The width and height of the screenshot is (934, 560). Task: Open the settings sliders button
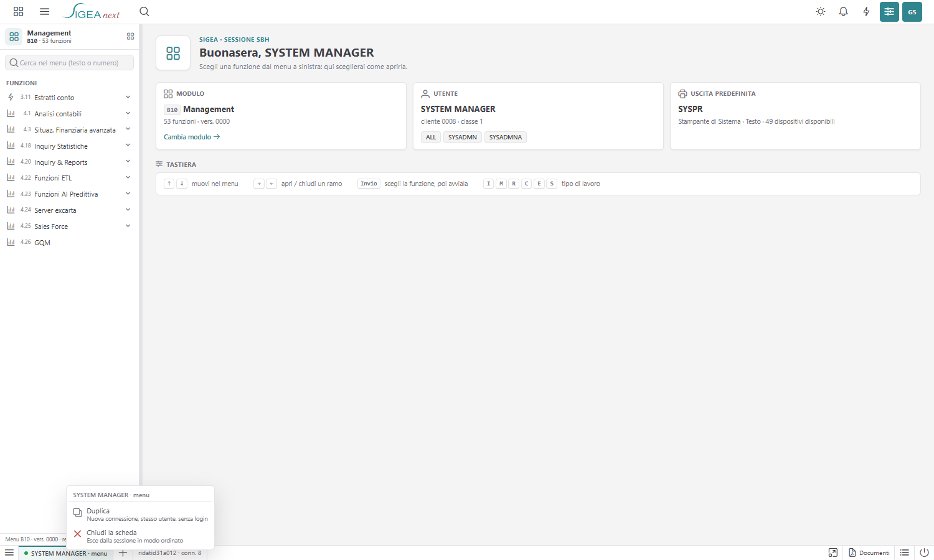pyautogui.click(x=889, y=12)
